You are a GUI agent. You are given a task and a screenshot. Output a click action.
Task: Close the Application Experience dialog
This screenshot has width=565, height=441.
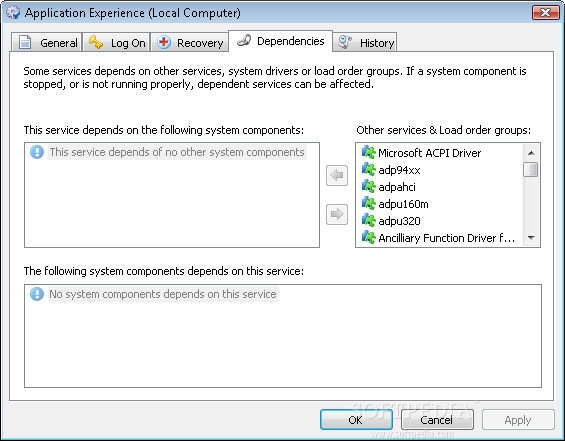(546, 13)
